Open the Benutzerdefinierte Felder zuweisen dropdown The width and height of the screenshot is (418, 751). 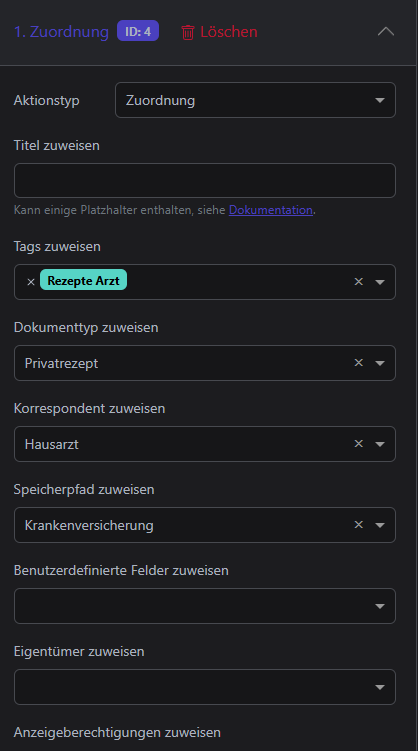coord(205,606)
